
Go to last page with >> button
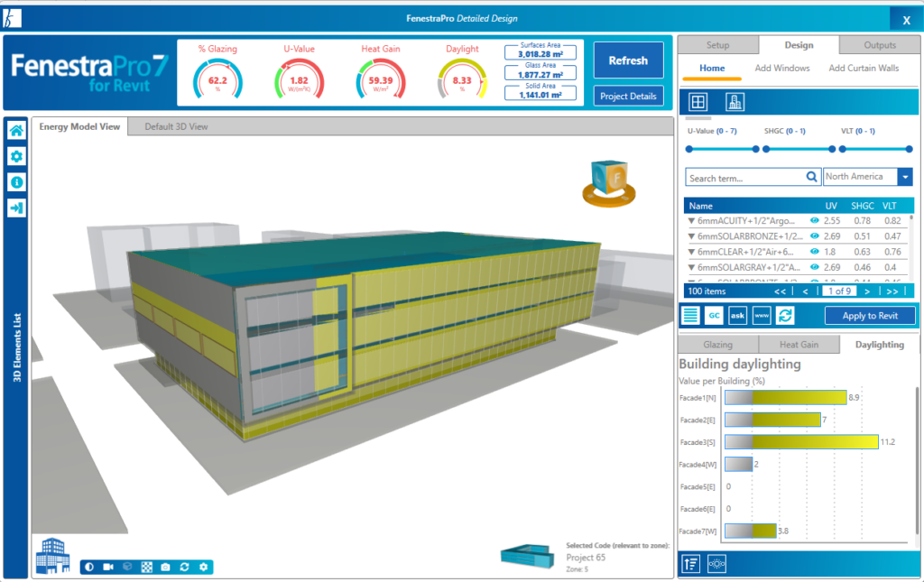click(892, 291)
